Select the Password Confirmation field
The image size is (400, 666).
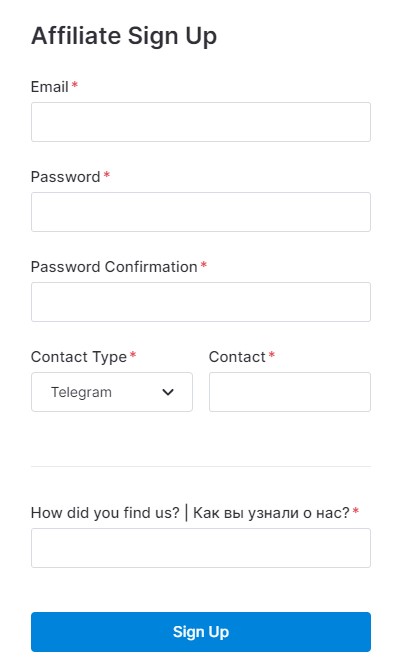click(201, 302)
